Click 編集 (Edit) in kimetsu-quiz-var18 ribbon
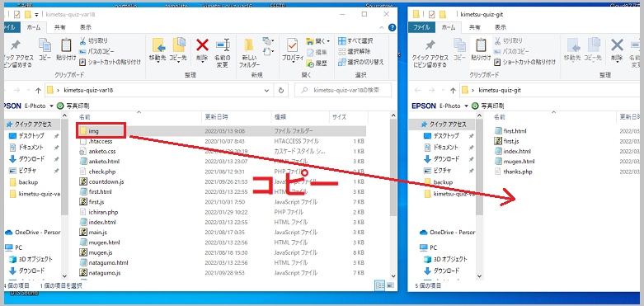Image resolution: width=644 pixels, height=306 pixels. pos(317,52)
